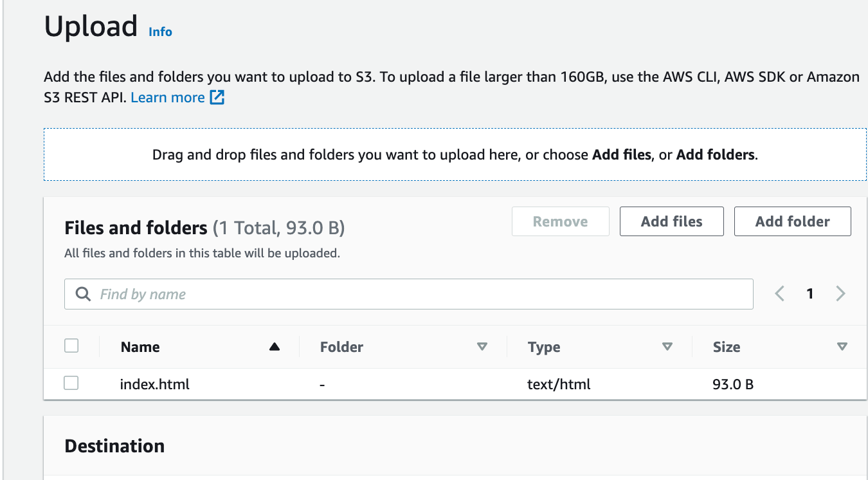Go to next page with right chevron
Screen dimensions: 868x480
pyautogui.click(x=840, y=294)
